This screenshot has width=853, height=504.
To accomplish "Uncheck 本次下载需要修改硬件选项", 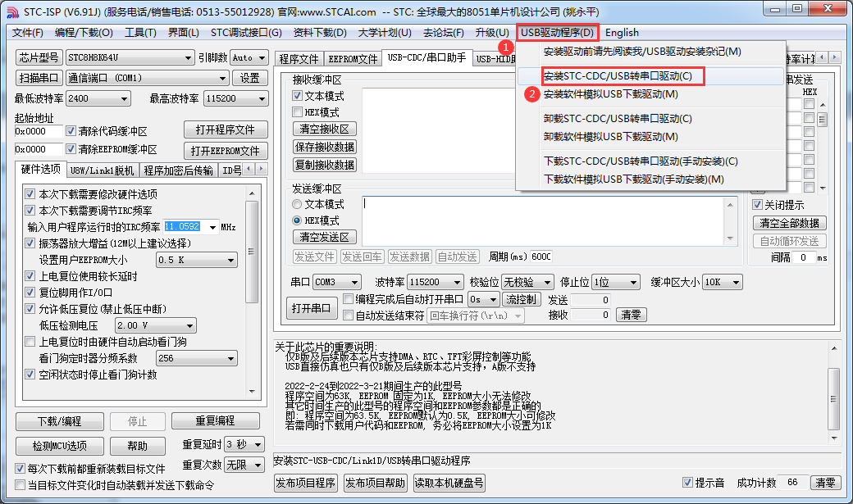I will (30, 194).
